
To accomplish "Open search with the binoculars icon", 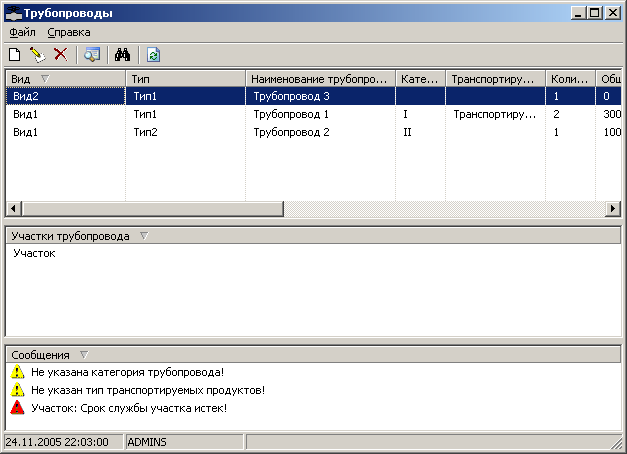I will (124, 55).
